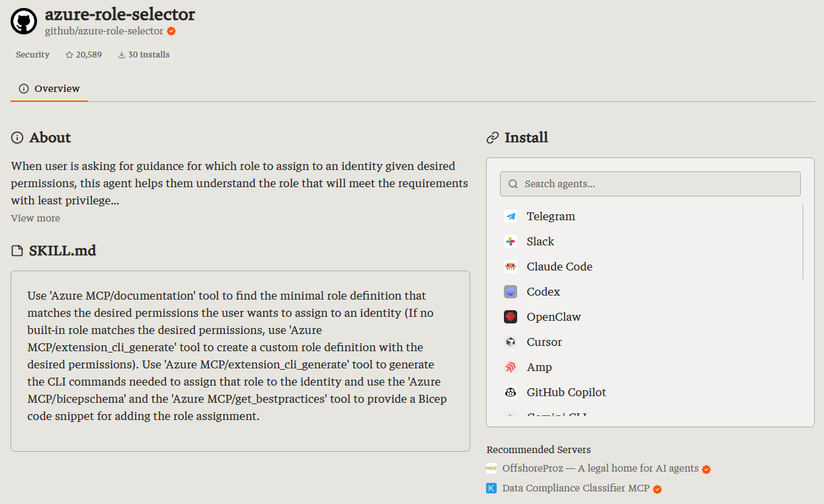Choose the Claude Code icon
Screen dimensions: 824x504
click(511, 267)
